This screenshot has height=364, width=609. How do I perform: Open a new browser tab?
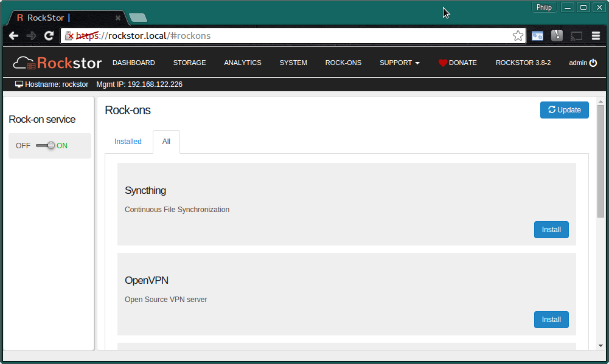[138, 18]
